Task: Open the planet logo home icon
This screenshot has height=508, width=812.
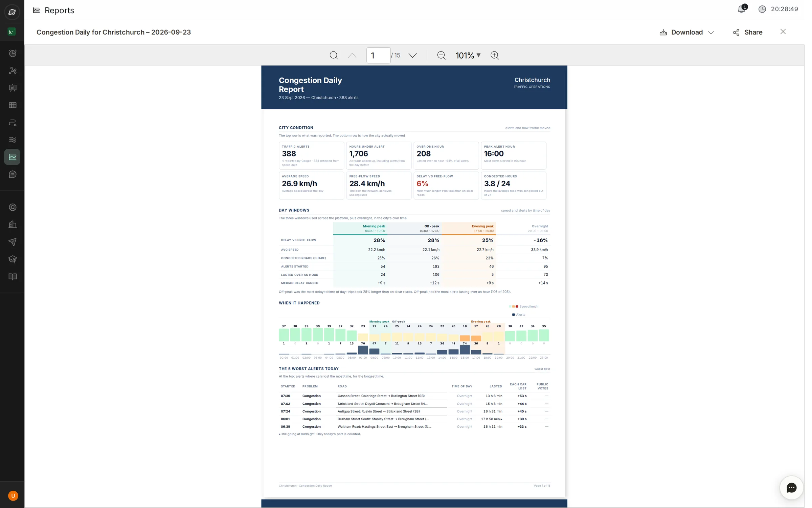Action: pyautogui.click(x=12, y=12)
